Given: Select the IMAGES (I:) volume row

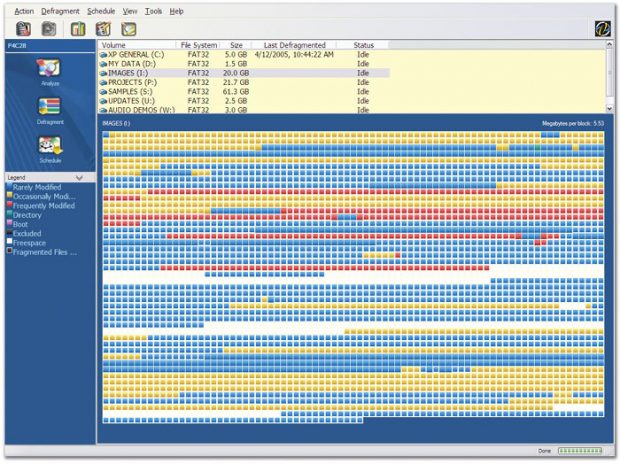Looking at the screenshot, I should [x=244, y=73].
